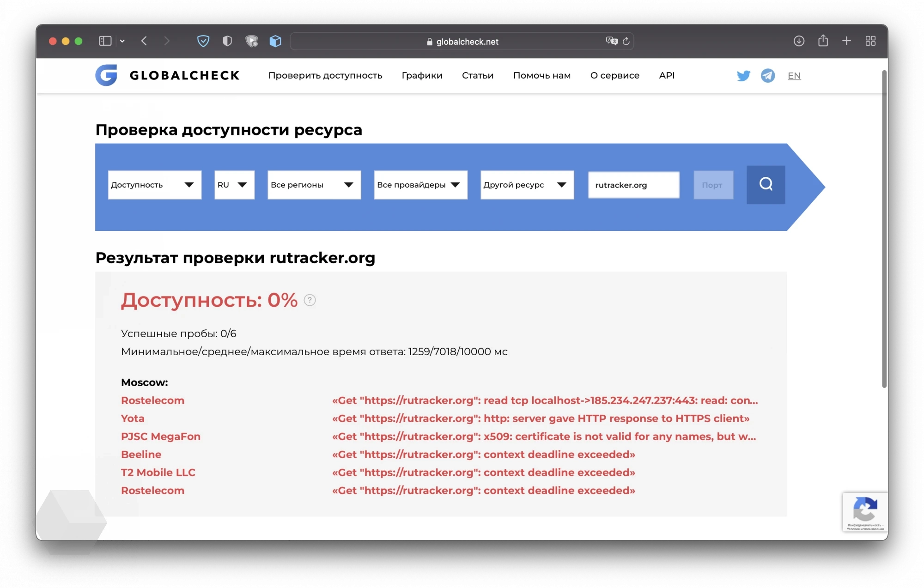Open the question mark help next to Доступность
Screen dimensions: 924x588
(310, 300)
